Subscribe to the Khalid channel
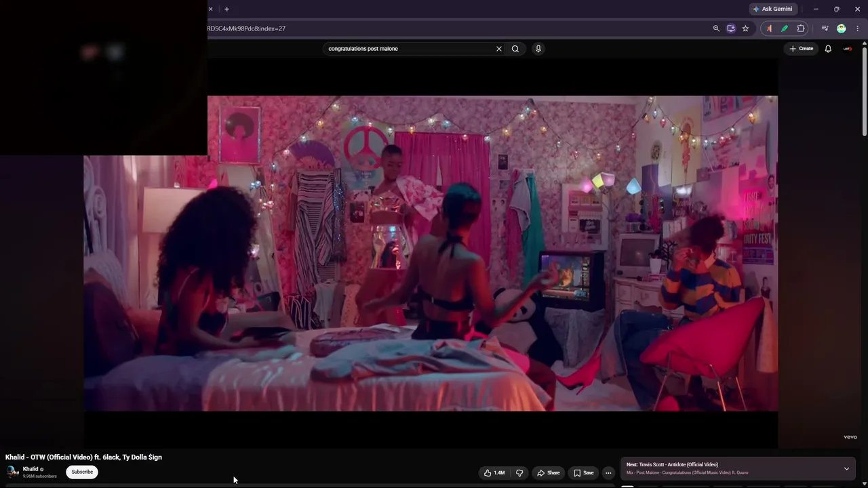Screen dimensions: 868x488 (82, 472)
